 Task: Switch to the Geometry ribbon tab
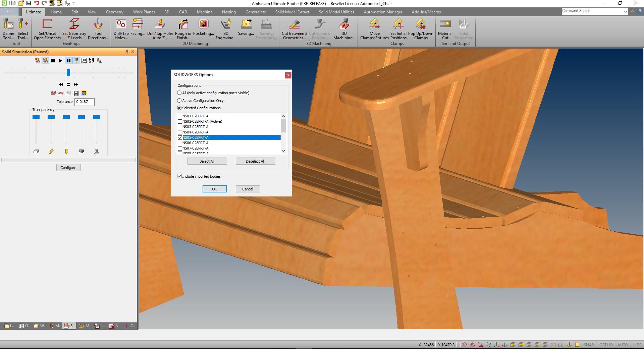(115, 12)
